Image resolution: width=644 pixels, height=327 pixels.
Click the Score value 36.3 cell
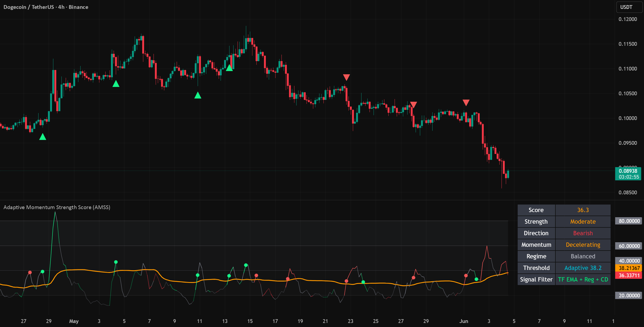[583, 210]
